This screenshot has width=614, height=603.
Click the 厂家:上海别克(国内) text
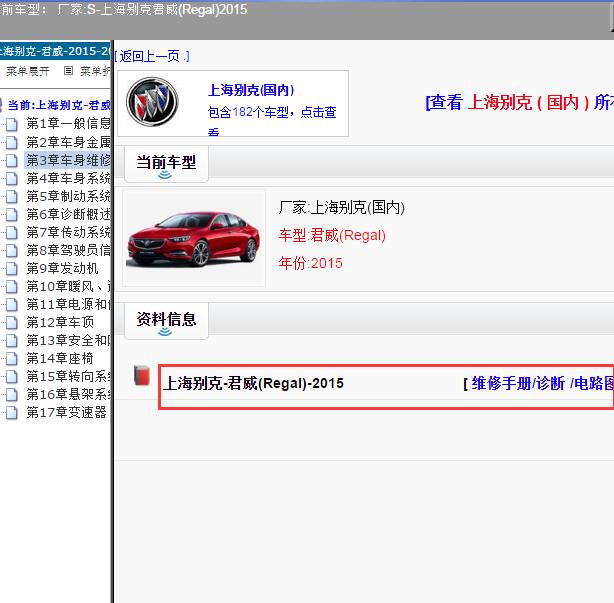(x=342, y=208)
